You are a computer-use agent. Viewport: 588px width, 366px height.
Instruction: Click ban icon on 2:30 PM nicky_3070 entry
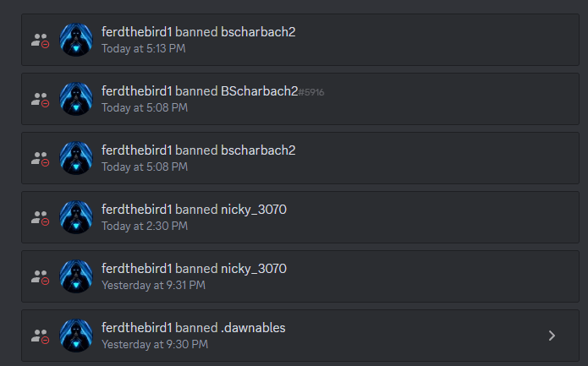tap(40, 218)
